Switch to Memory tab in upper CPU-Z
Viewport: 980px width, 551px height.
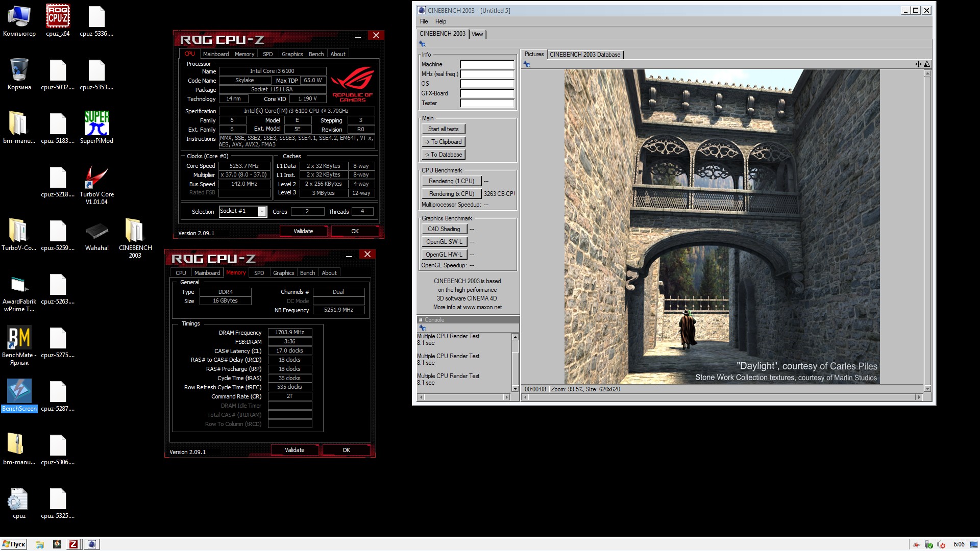pyautogui.click(x=244, y=54)
